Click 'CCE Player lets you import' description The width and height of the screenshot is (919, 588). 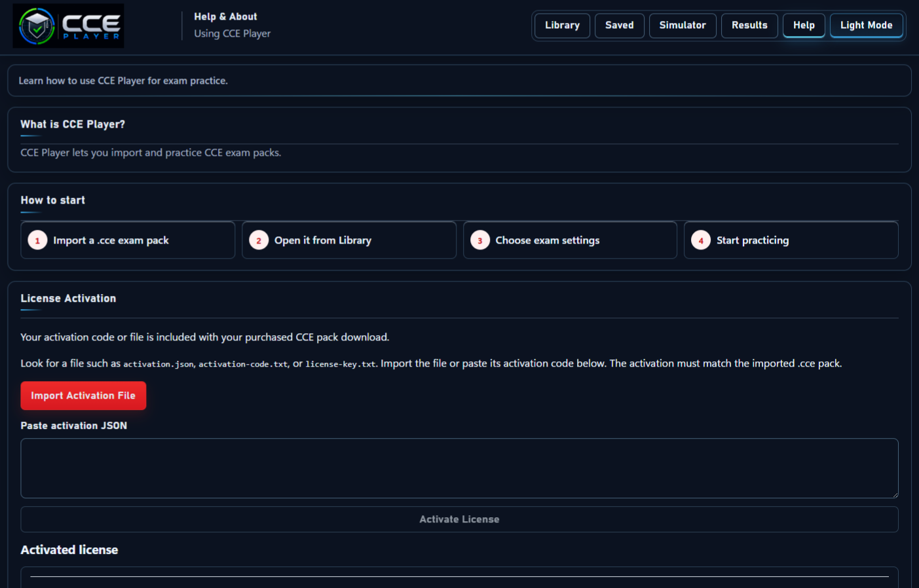pyautogui.click(x=151, y=153)
